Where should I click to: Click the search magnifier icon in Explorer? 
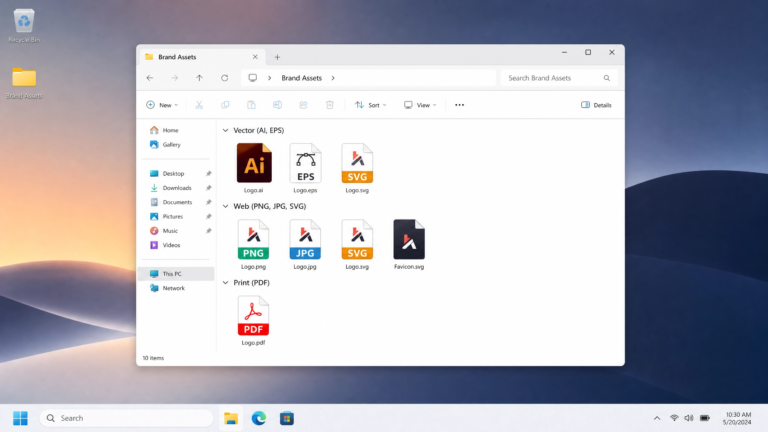tap(607, 78)
